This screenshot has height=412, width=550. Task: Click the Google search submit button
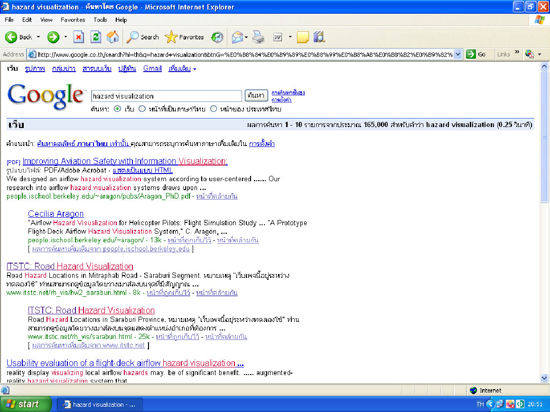(x=256, y=95)
